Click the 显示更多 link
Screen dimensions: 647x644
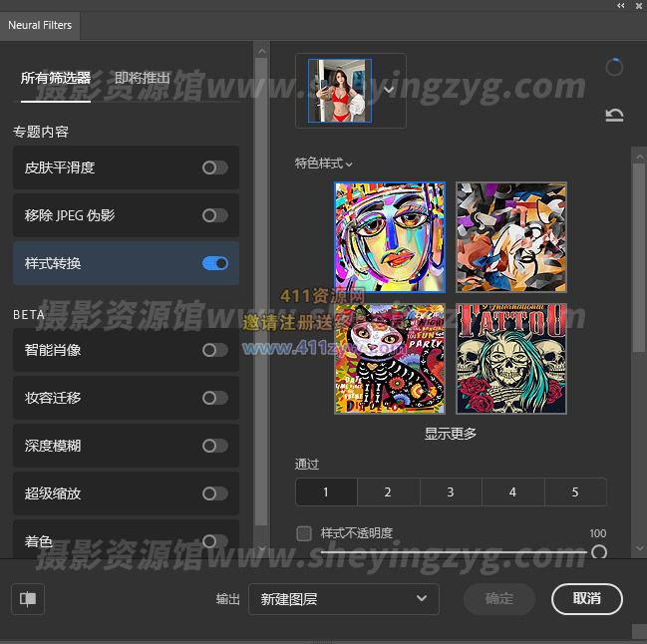coord(451,433)
